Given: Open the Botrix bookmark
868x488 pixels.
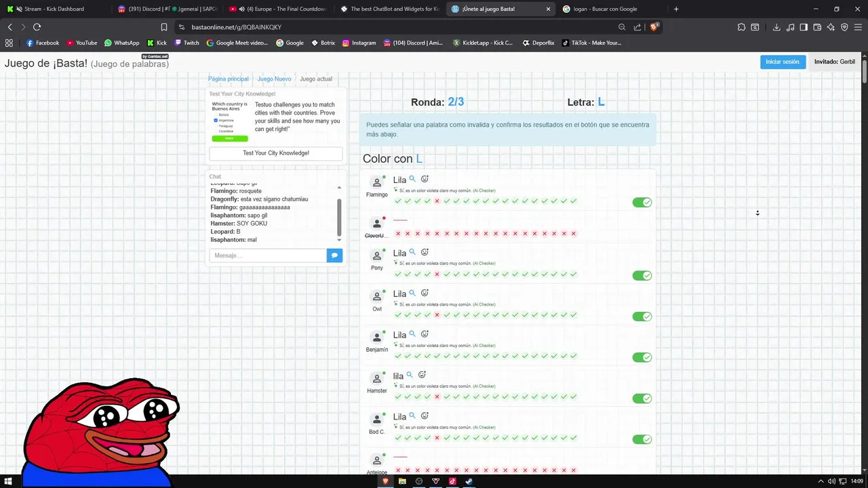Looking at the screenshot, I should pyautogui.click(x=323, y=43).
